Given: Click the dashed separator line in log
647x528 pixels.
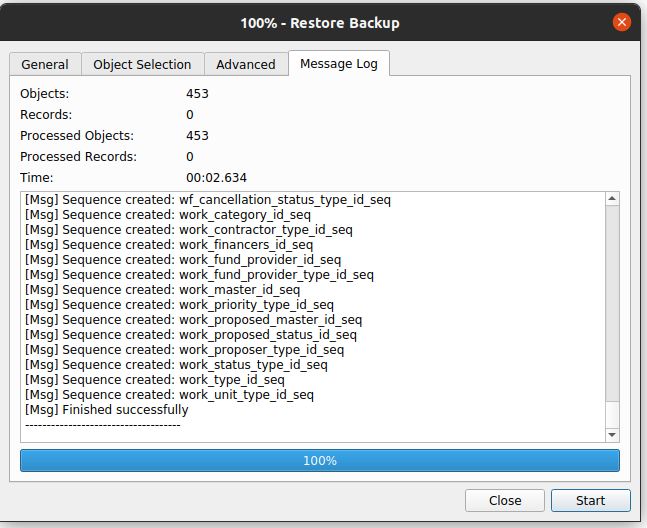Looking at the screenshot, I should click(x=103, y=425).
